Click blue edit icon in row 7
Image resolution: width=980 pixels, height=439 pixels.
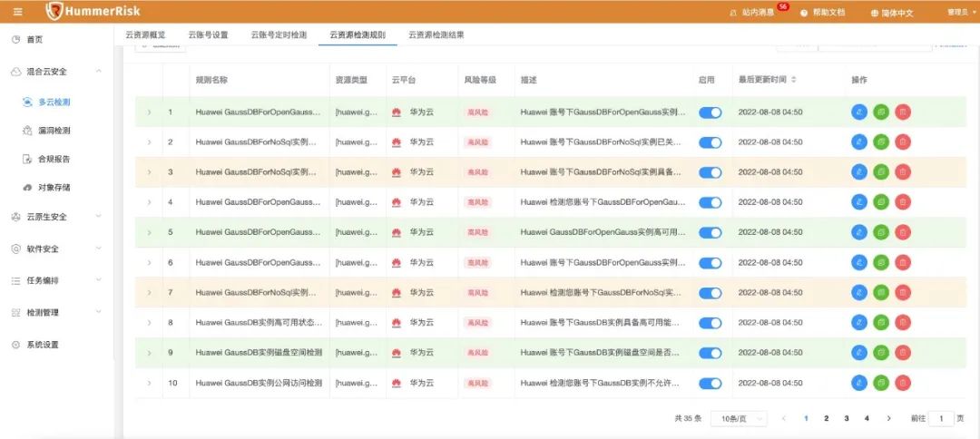click(x=859, y=292)
